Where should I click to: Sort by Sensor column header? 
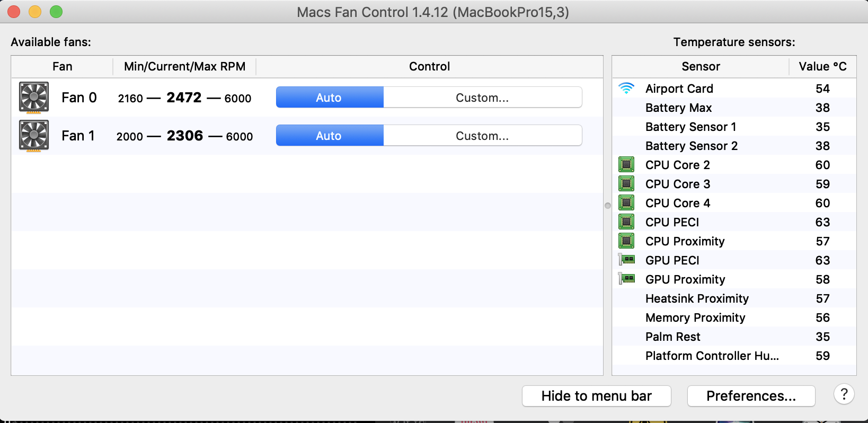click(x=701, y=67)
